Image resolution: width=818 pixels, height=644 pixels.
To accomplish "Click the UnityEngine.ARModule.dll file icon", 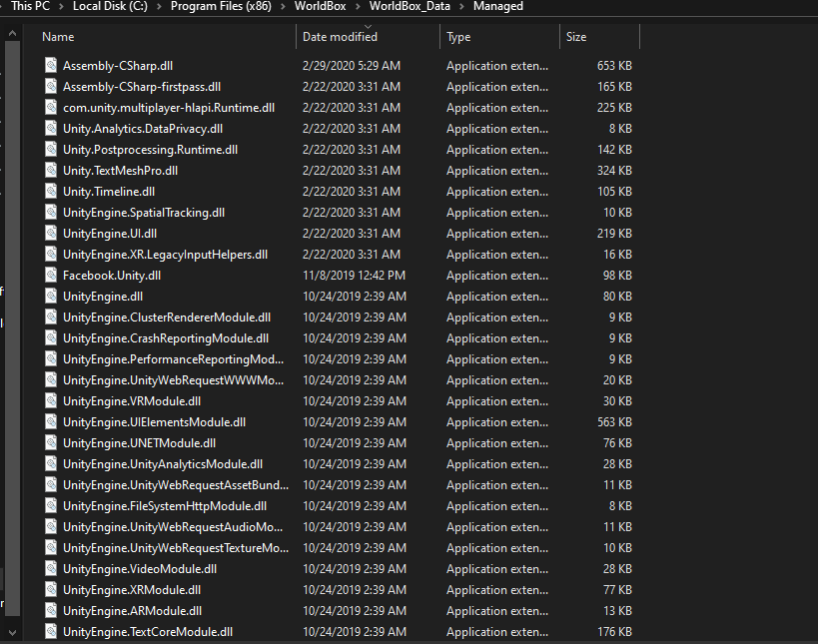I will click(51, 610).
